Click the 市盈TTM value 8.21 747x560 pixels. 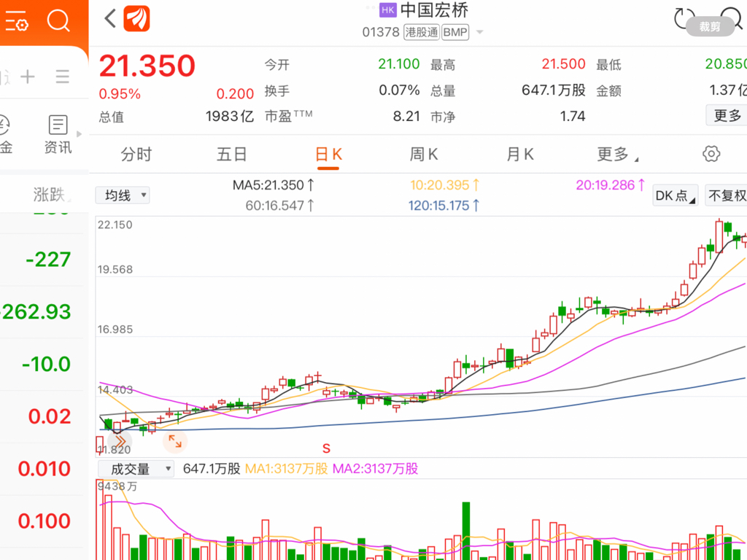(406, 116)
